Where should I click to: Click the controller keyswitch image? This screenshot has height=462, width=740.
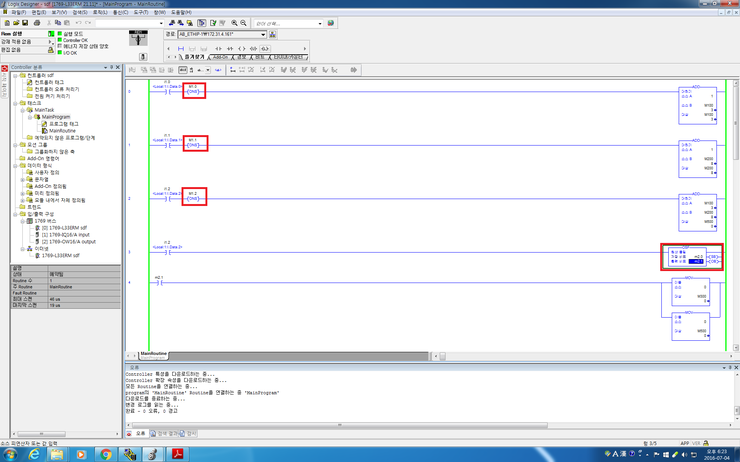(x=138, y=38)
